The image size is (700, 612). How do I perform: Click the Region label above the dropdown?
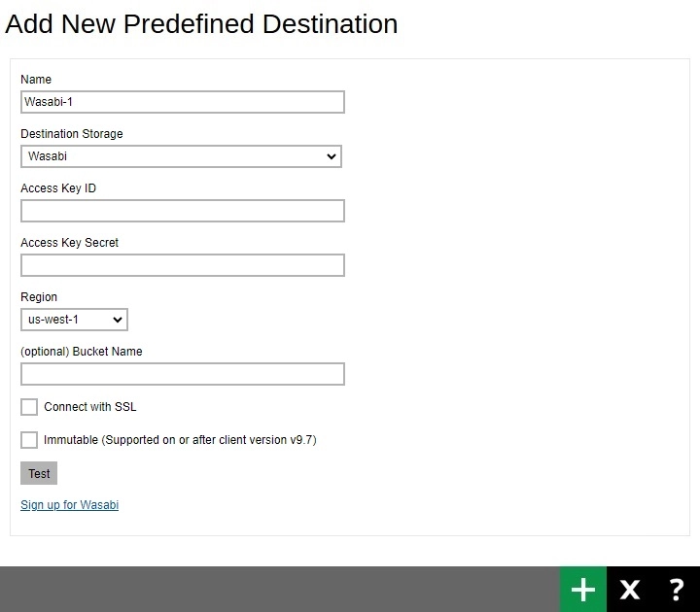coord(39,297)
